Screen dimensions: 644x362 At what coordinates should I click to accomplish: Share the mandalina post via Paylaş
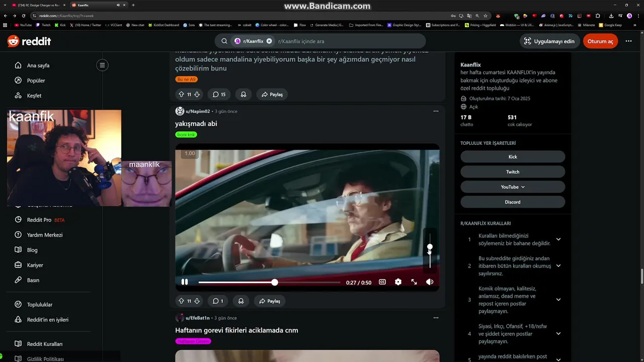pos(272,95)
